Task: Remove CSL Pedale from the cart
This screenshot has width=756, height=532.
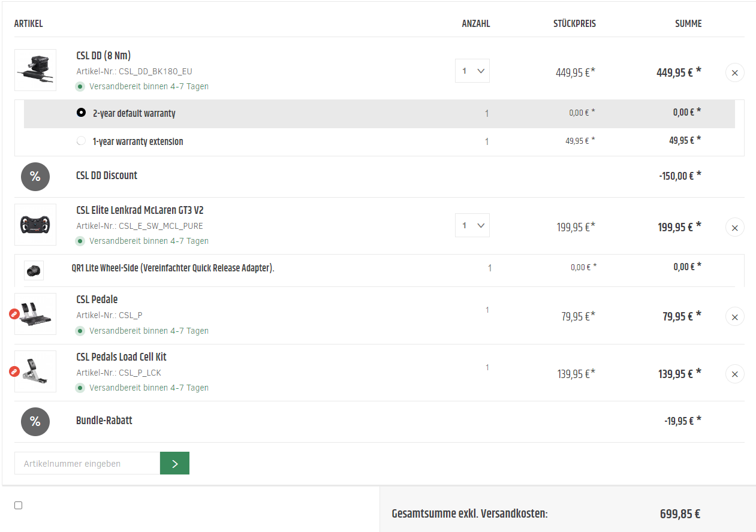Action: [x=735, y=316]
